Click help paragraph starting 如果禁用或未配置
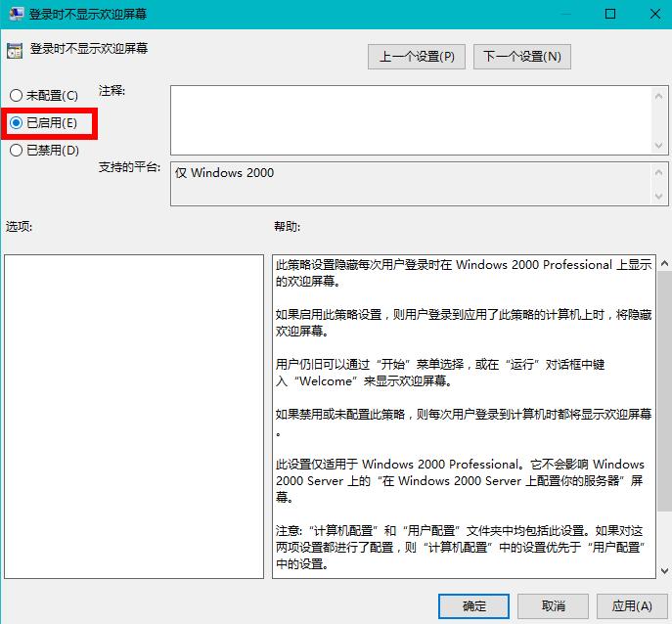Image resolution: width=672 pixels, height=624 pixels. pyautogui.click(x=464, y=423)
